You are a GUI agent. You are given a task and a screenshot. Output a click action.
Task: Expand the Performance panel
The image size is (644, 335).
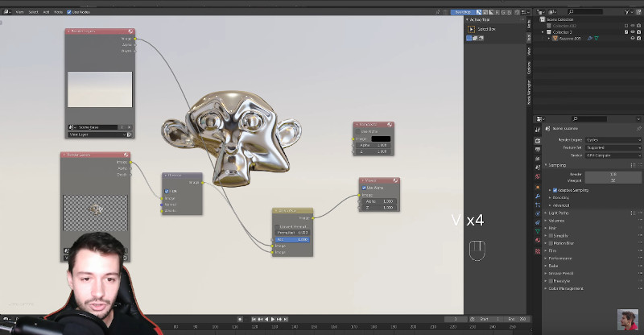559,258
